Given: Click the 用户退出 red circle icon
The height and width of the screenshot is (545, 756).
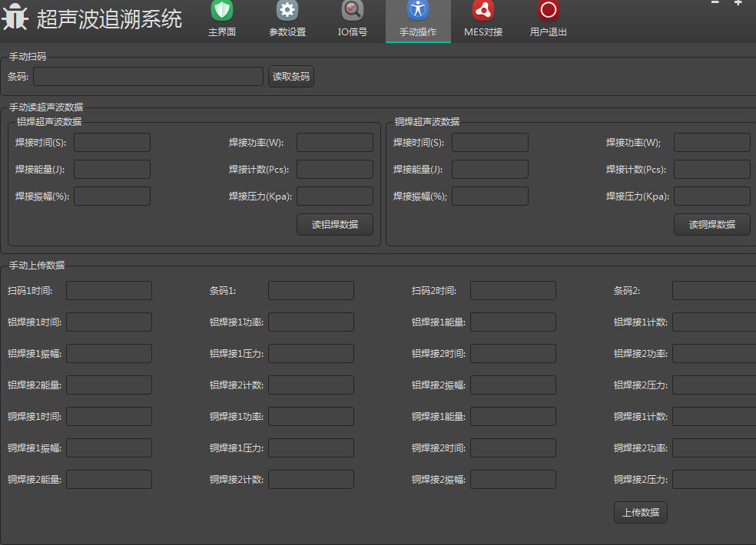Looking at the screenshot, I should pos(549,11).
